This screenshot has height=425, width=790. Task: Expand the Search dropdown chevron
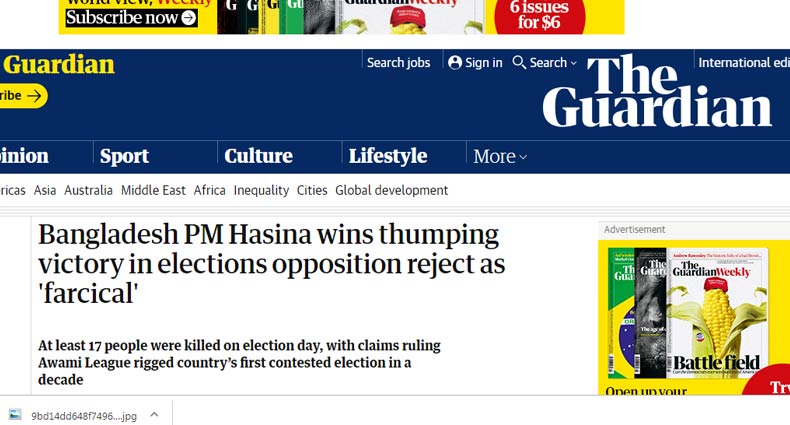pyautogui.click(x=574, y=63)
